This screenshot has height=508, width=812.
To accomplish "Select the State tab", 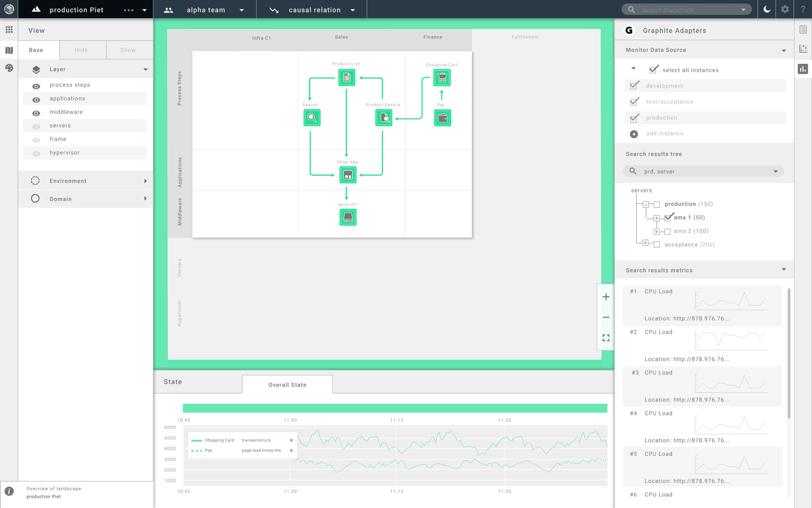I will pos(173,382).
